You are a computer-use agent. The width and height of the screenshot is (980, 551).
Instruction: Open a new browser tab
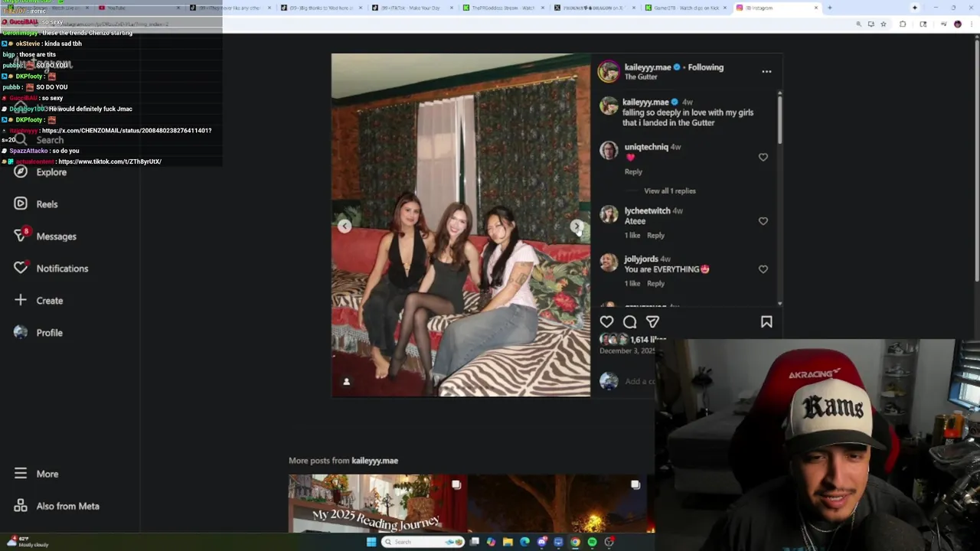(830, 8)
